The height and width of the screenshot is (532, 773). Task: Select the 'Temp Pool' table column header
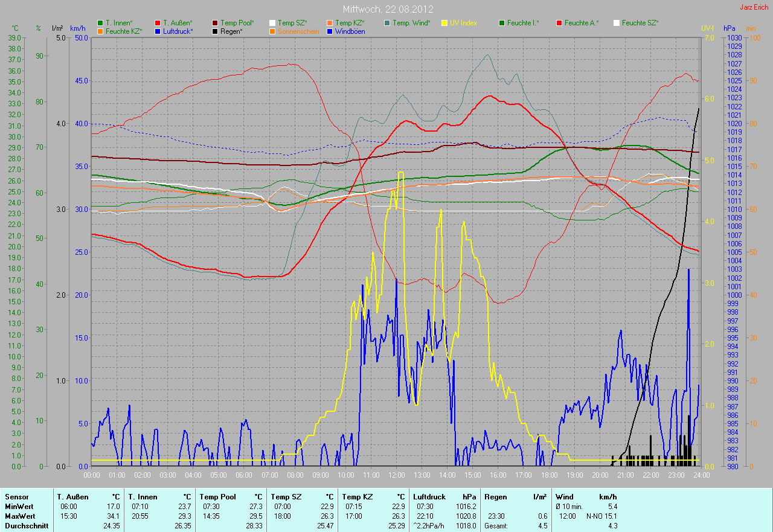click(217, 497)
